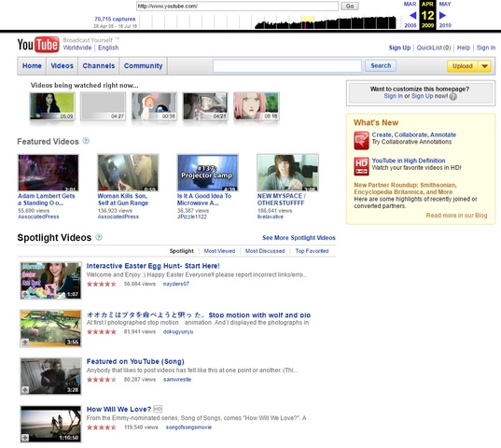Click the homepage customize help icon
501x448 pixels.
tap(453, 96)
